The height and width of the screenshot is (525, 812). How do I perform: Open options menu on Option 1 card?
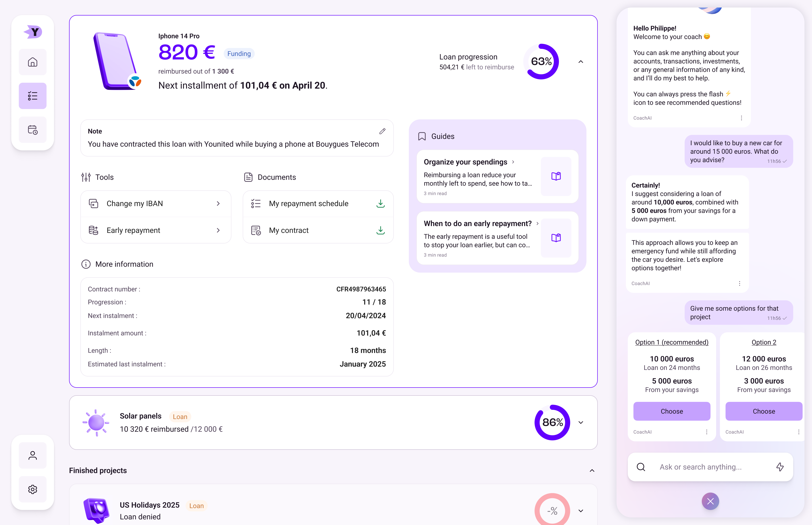coord(707,432)
